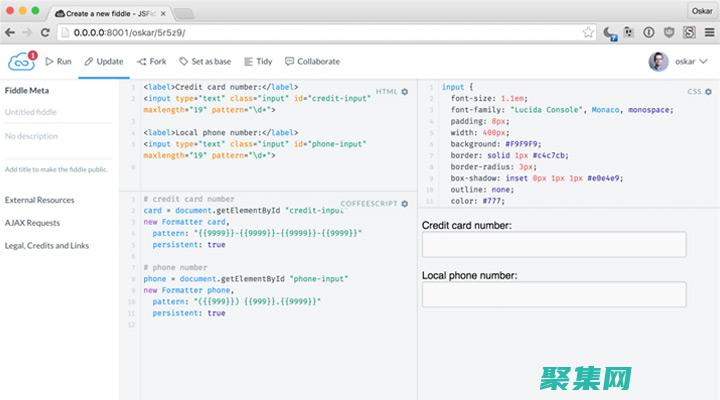Go forward in browser
Viewport: 720px width, 400px height.
point(27,33)
